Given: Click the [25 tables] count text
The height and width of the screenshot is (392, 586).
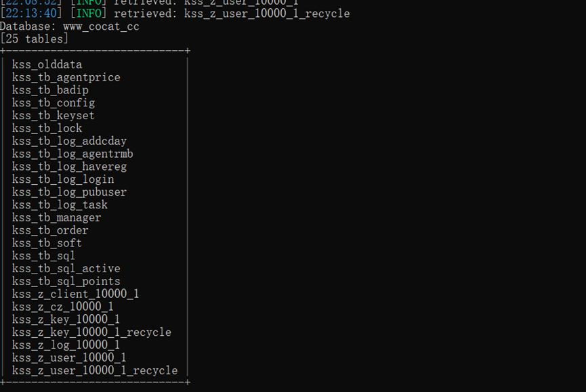Looking at the screenshot, I should pyautogui.click(x=35, y=39).
